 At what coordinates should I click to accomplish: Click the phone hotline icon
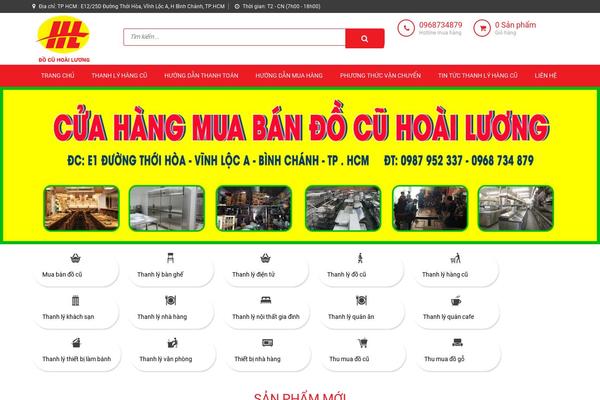(406, 28)
